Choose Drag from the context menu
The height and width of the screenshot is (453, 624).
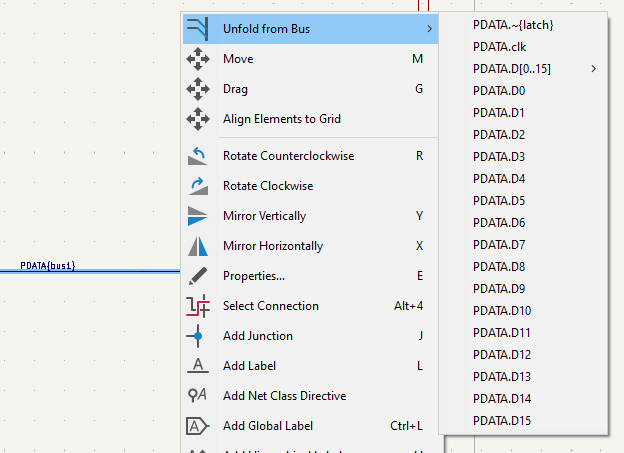pyautogui.click(x=236, y=89)
